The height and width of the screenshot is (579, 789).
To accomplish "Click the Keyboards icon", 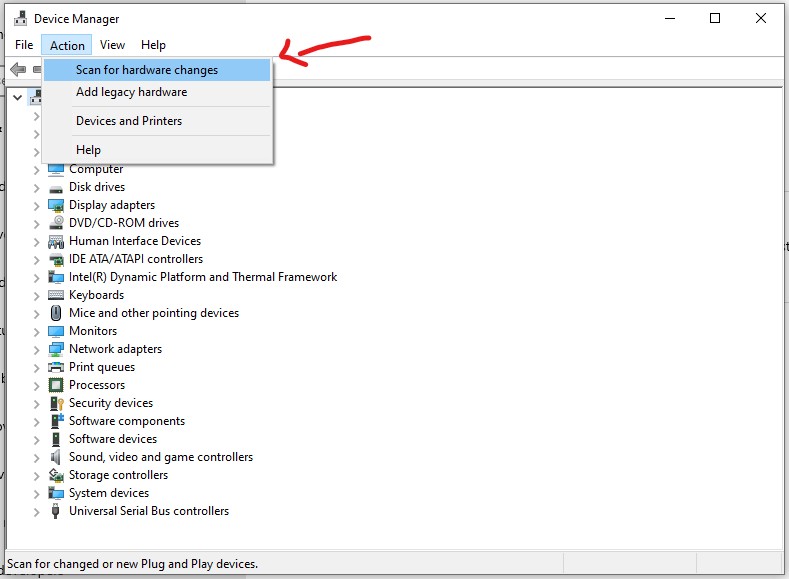I will 56,295.
